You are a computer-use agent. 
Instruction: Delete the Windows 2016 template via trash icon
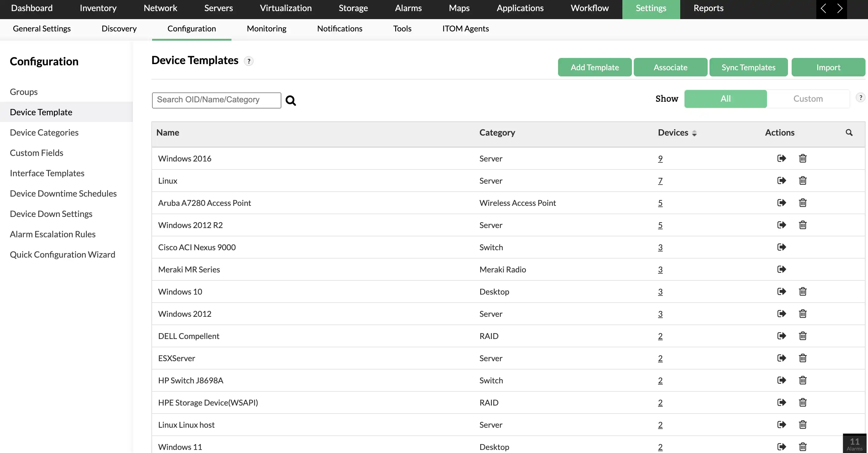(802, 158)
